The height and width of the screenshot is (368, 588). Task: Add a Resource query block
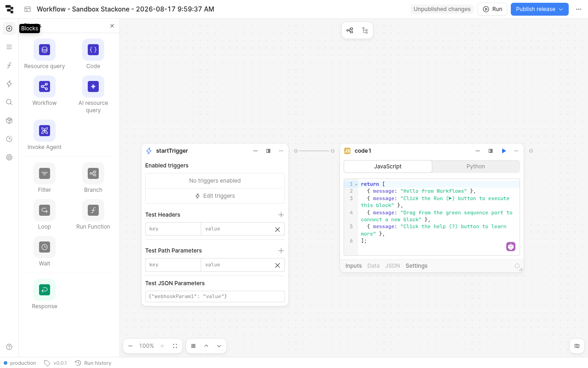45,54
